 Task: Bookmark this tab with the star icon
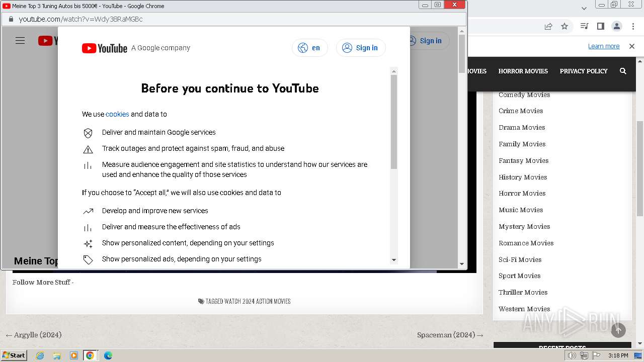click(x=565, y=26)
